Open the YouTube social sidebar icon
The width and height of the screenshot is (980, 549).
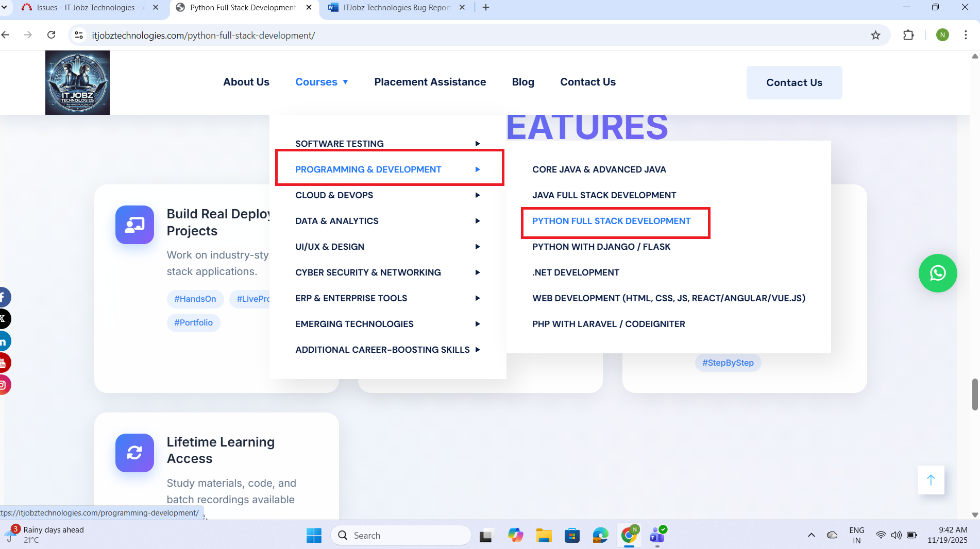pyautogui.click(x=4, y=363)
